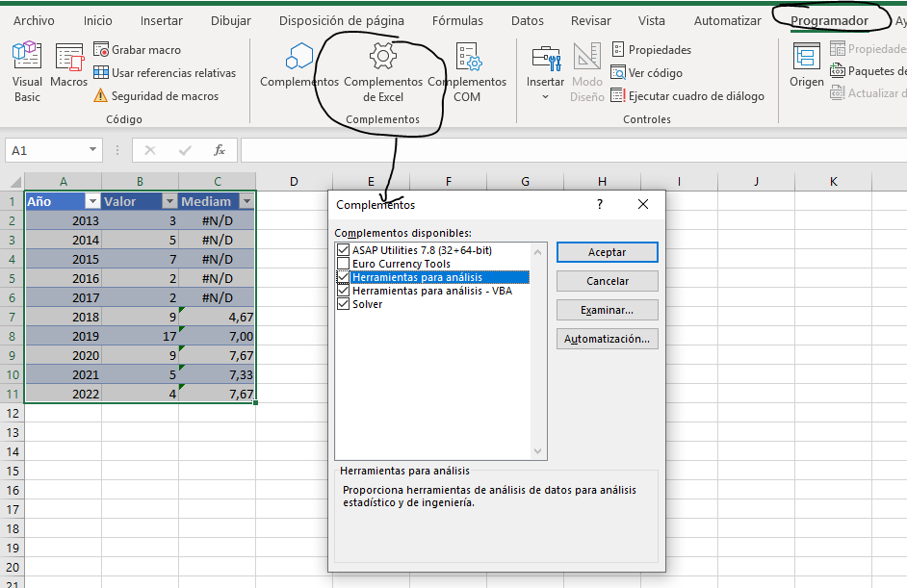Open the Insertar controls toolbox
907x588 pixels.
pos(545,64)
